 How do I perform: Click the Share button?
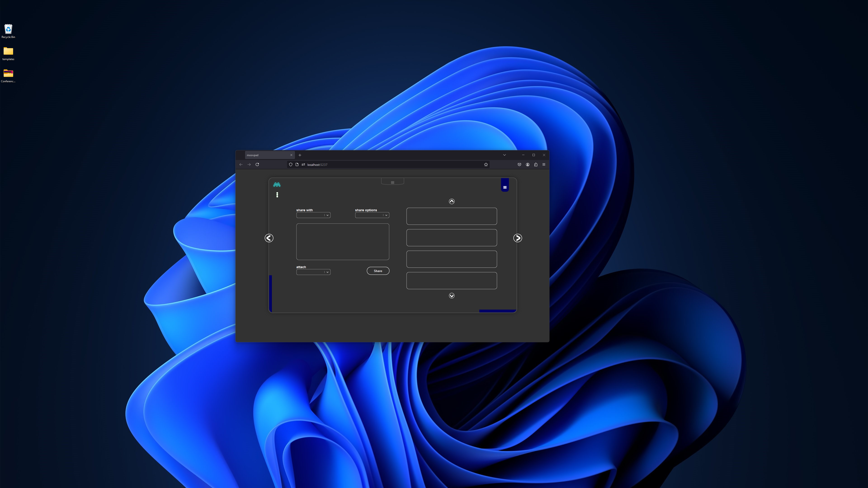[378, 270]
